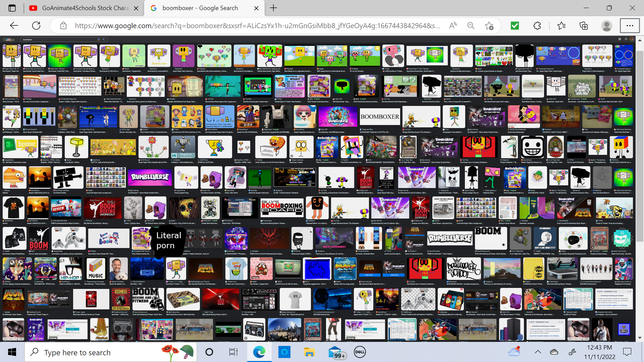Add this page to favorites
644x362 pixels.
tap(489, 26)
